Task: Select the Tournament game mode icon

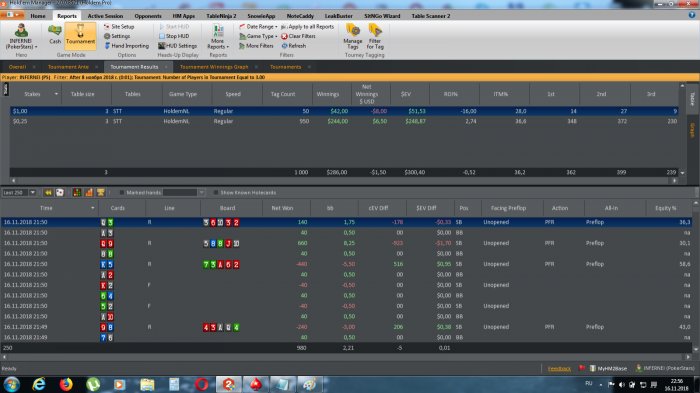Action: tap(80, 35)
